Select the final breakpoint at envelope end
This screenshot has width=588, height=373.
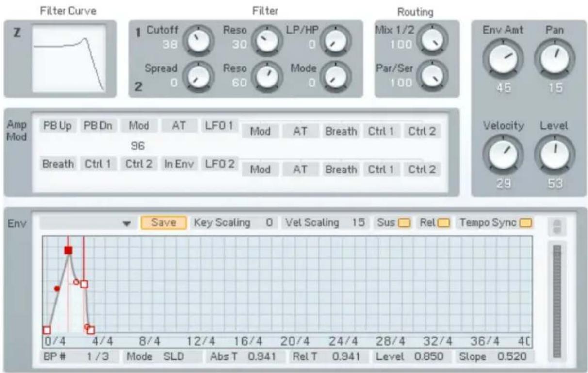(91, 330)
